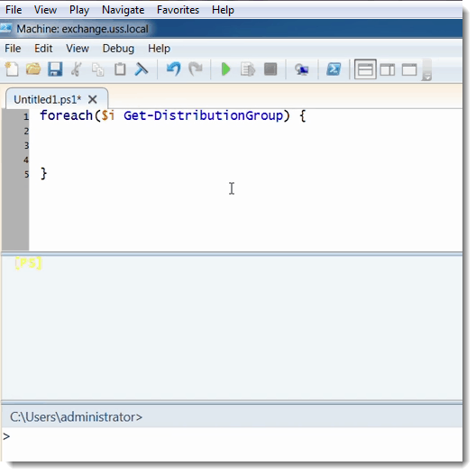Viewport: 476px width, 475px height.
Task: Save the script with the floppy disk icon
Action: [55, 69]
